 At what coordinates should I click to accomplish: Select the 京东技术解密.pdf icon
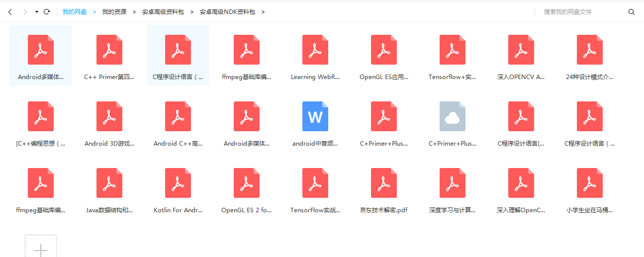pos(384,183)
